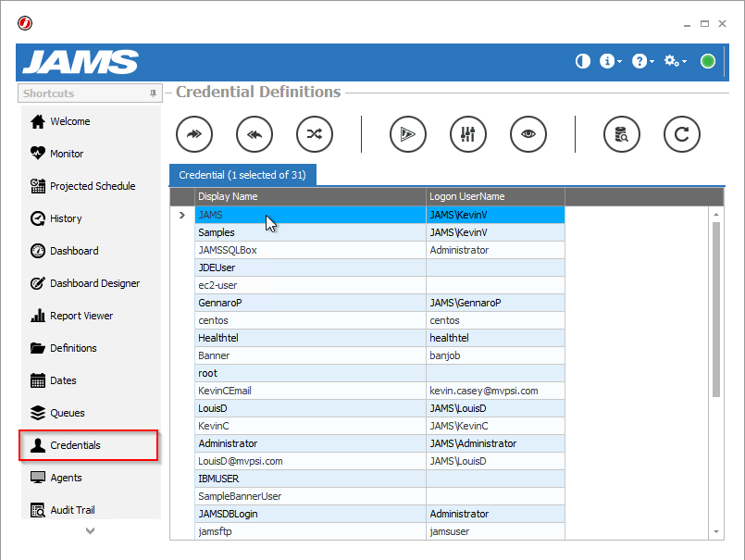Select the JDEUser credential row

pyautogui.click(x=379, y=268)
